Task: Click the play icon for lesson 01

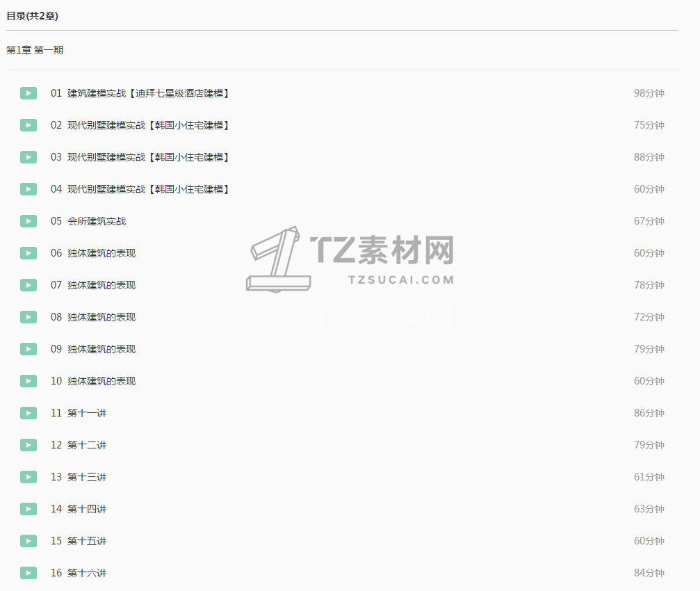Action: [x=29, y=93]
